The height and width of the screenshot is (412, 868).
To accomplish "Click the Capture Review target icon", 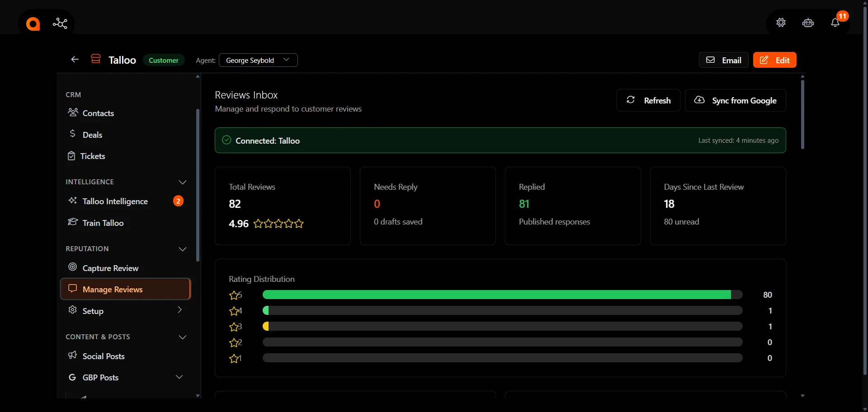I will [x=72, y=267].
